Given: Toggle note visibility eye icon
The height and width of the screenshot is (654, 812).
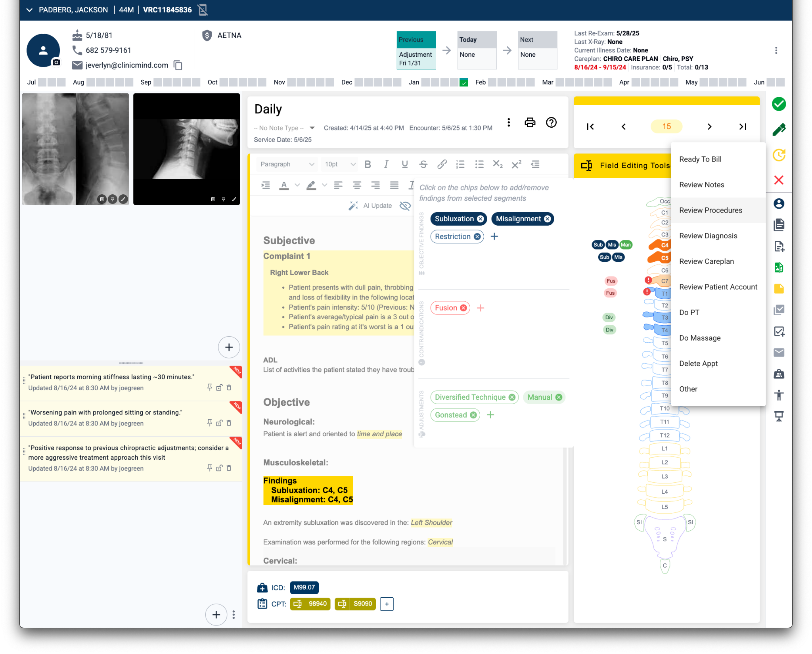Looking at the screenshot, I should 405,205.
